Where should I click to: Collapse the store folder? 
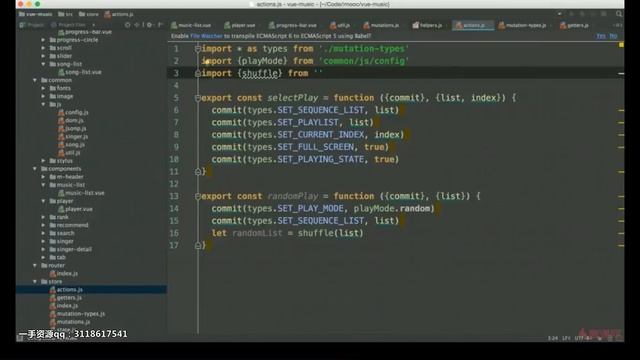(x=35, y=282)
